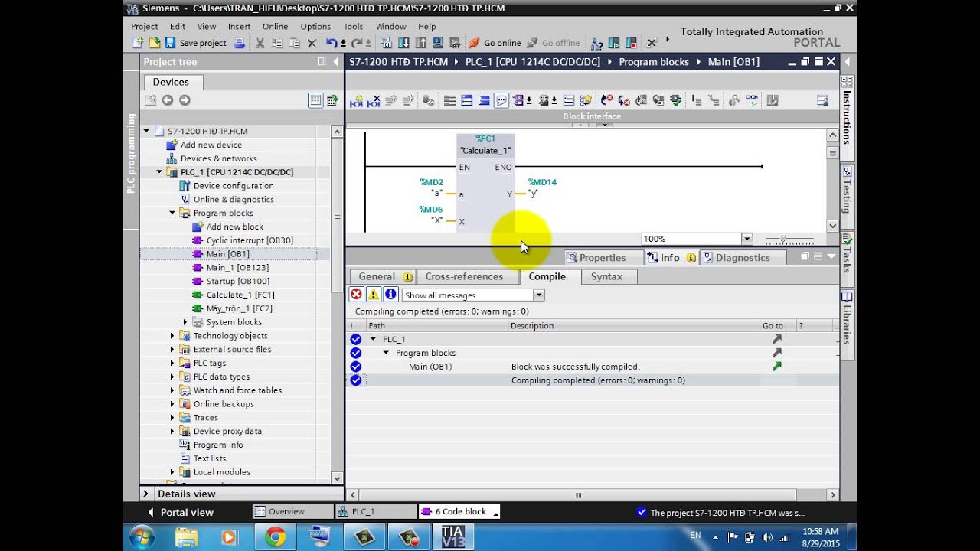Viewport: 980px width, 551px height.
Task: Click the Stop CPU icon
Action: (630, 43)
